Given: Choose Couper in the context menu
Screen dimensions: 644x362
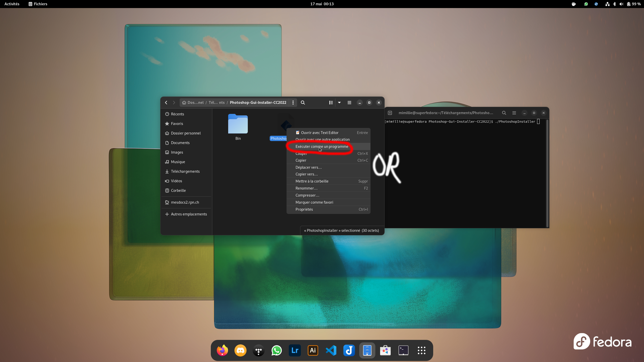Looking at the screenshot, I should 329,154.
